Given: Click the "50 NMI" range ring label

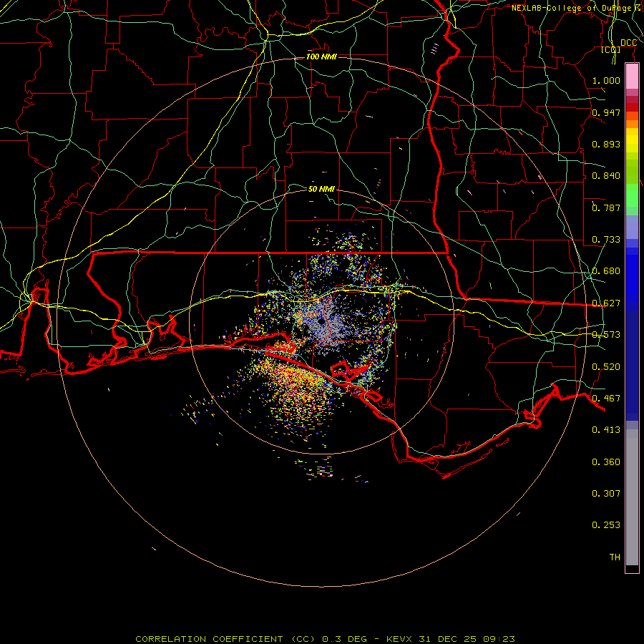Looking at the screenshot, I should tap(321, 189).
